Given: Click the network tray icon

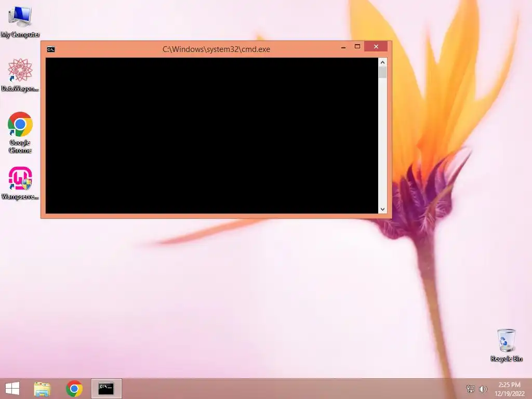Looking at the screenshot, I should tap(470, 389).
